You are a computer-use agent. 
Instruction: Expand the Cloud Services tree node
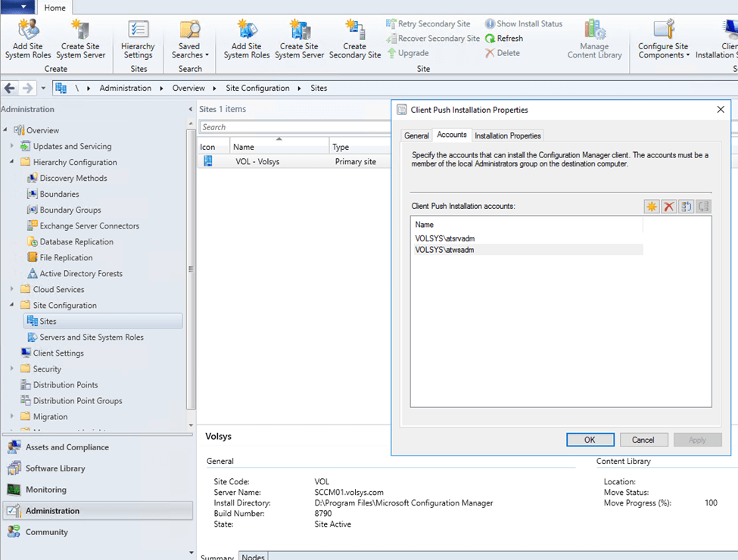coord(12,290)
